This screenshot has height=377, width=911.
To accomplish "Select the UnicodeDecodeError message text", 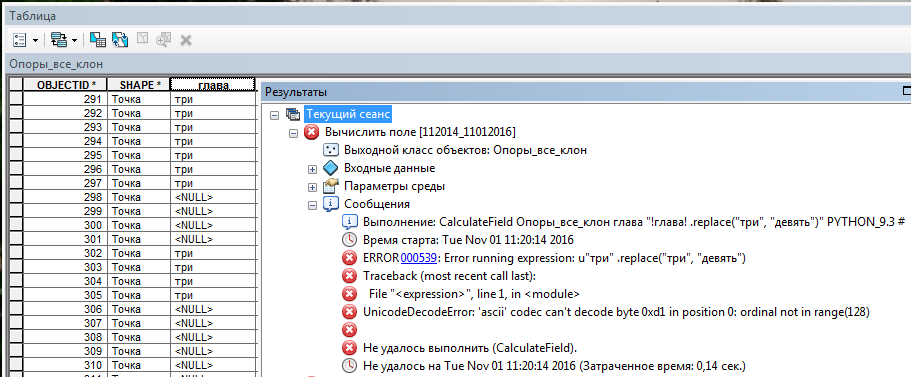I will pos(616,312).
